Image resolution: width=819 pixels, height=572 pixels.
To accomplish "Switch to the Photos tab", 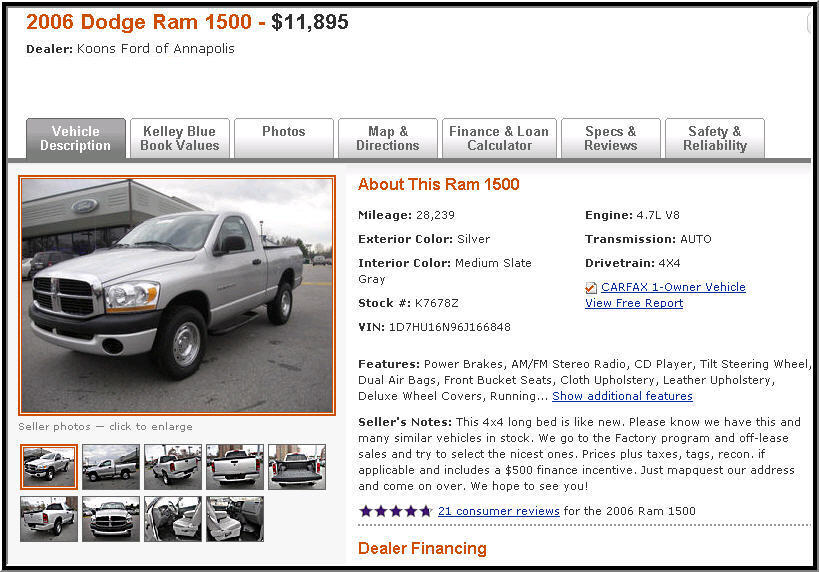I will click(x=284, y=138).
